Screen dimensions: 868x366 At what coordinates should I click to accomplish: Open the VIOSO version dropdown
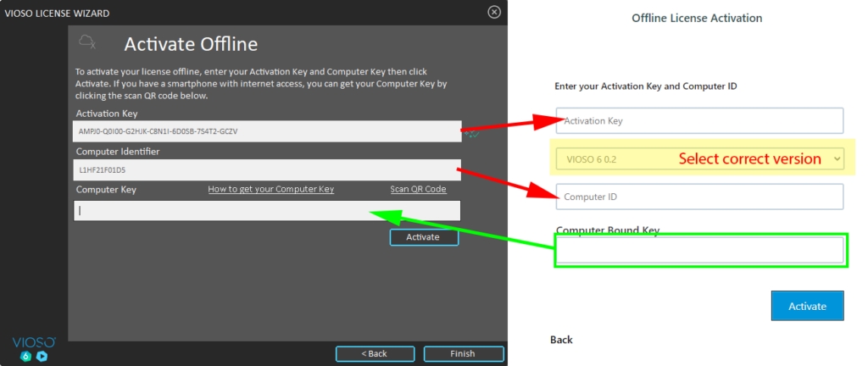(x=699, y=158)
